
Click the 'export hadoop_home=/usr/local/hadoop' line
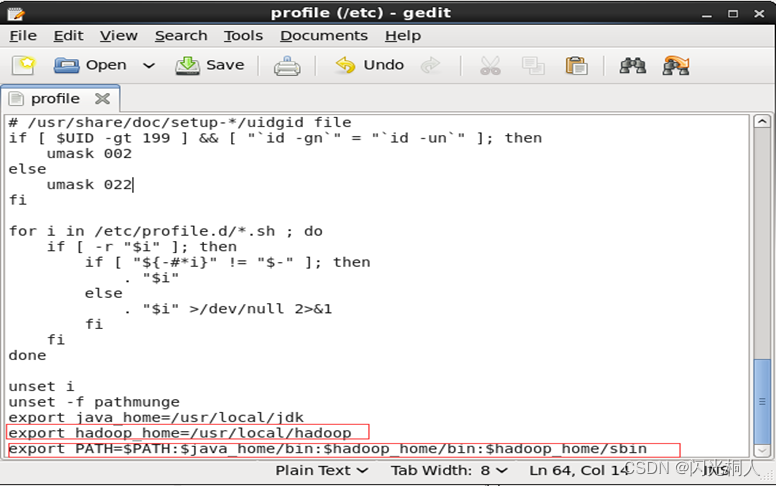click(180, 433)
